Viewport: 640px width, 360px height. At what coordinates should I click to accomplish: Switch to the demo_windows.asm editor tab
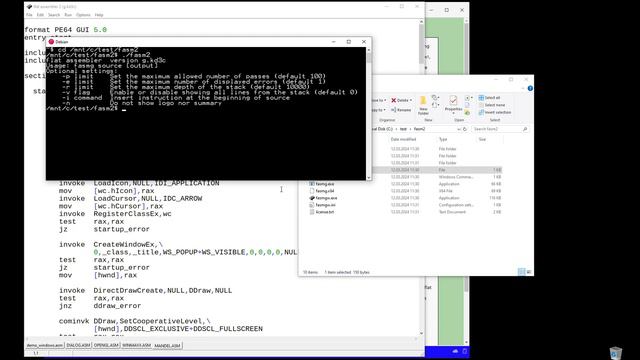[x=45, y=345]
